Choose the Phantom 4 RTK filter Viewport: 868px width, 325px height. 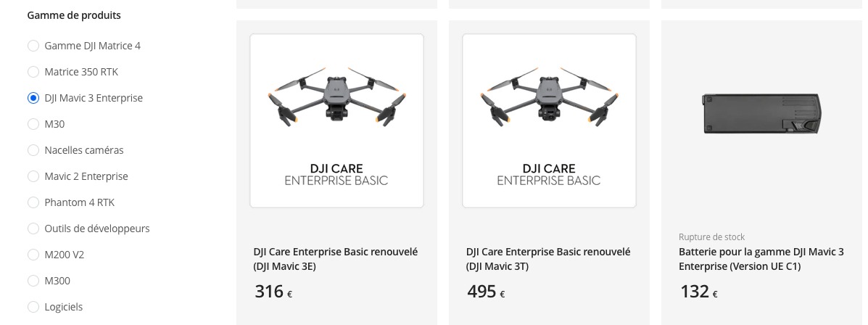[x=33, y=202]
